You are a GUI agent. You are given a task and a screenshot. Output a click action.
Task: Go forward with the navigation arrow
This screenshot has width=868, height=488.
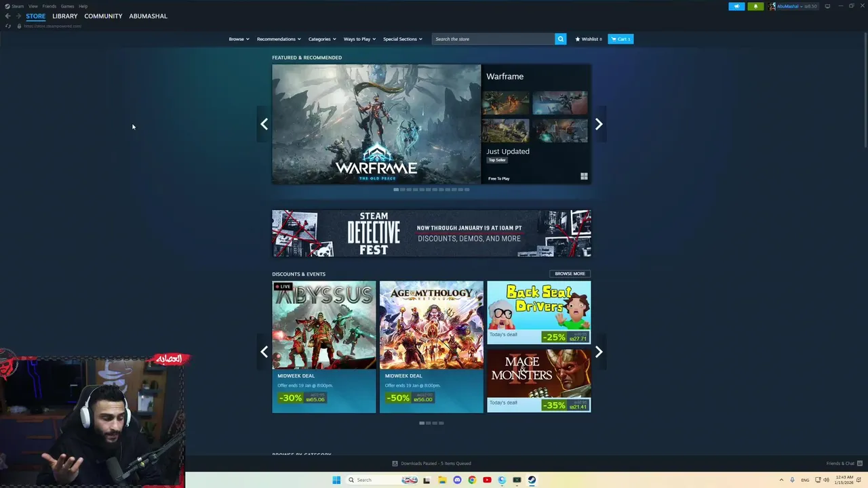click(18, 16)
